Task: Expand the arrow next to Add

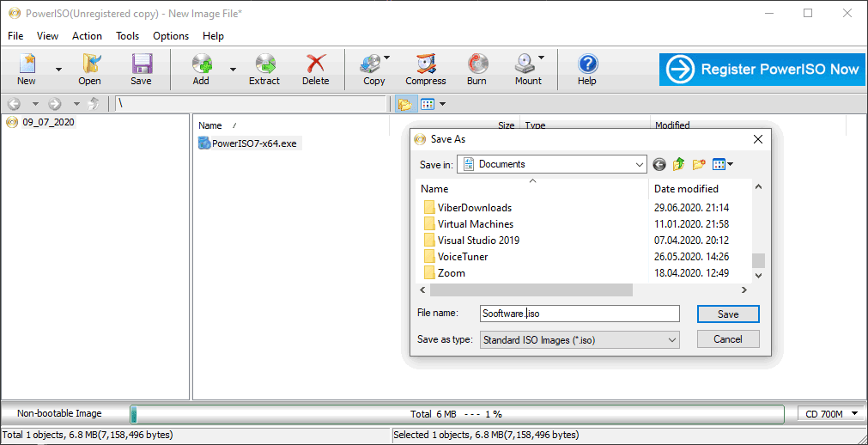Action: pos(233,70)
